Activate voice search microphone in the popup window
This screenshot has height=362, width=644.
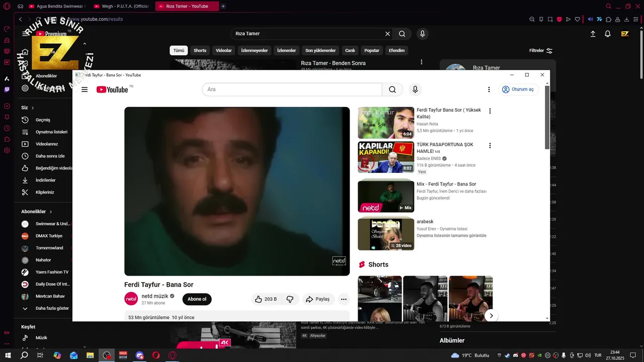[x=415, y=89]
